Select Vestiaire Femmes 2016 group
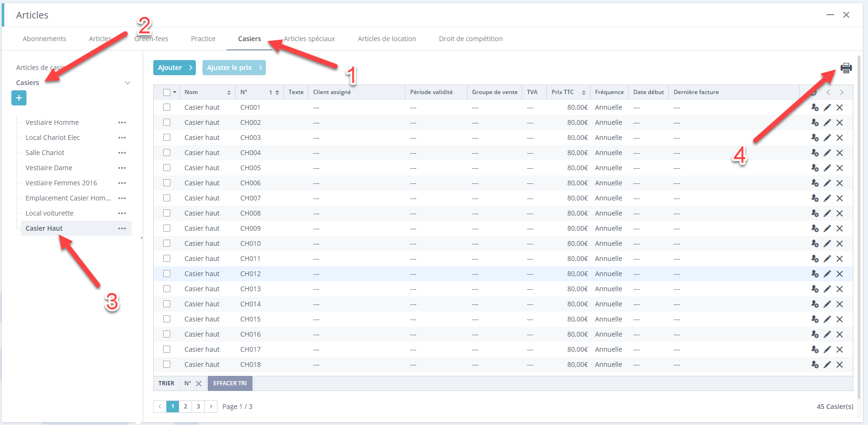Screen dimensions: 868x425 [x=61, y=183]
